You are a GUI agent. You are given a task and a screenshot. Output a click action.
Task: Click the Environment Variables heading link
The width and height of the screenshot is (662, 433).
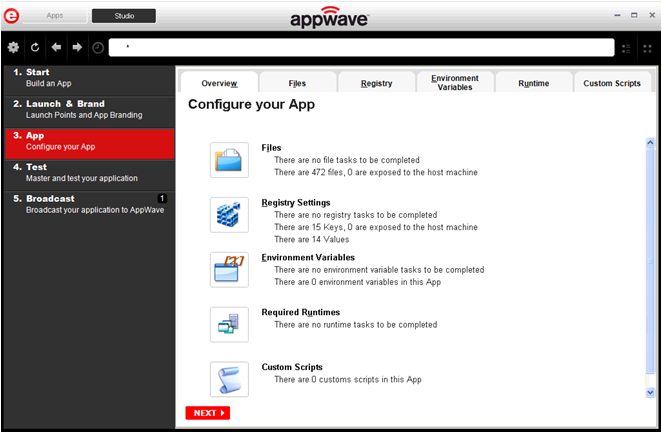click(308, 257)
